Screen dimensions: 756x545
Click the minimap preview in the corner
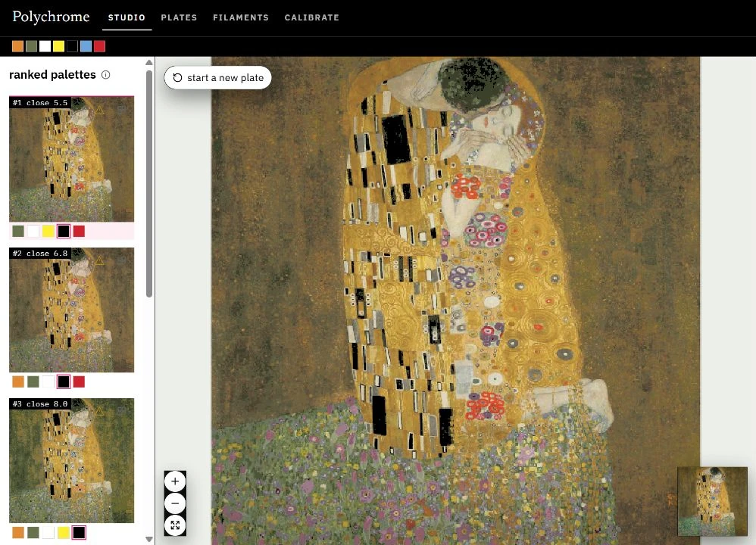pyautogui.click(x=713, y=501)
